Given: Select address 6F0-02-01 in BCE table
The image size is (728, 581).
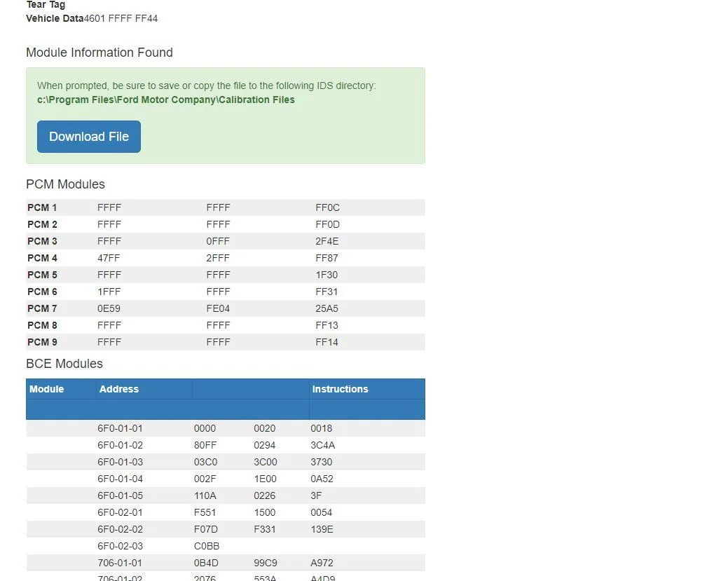Looking at the screenshot, I should pos(120,512).
